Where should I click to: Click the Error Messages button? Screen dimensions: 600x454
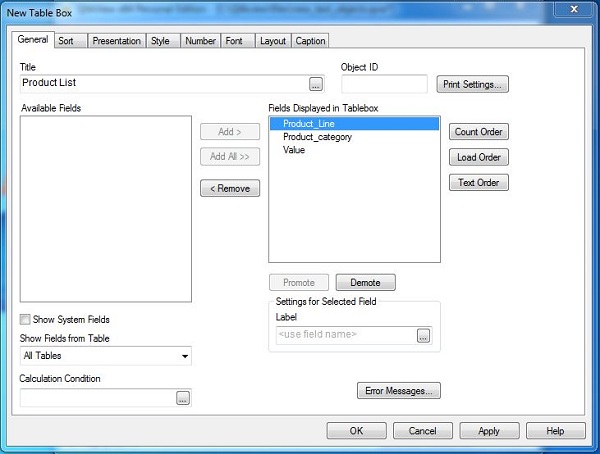(398, 391)
